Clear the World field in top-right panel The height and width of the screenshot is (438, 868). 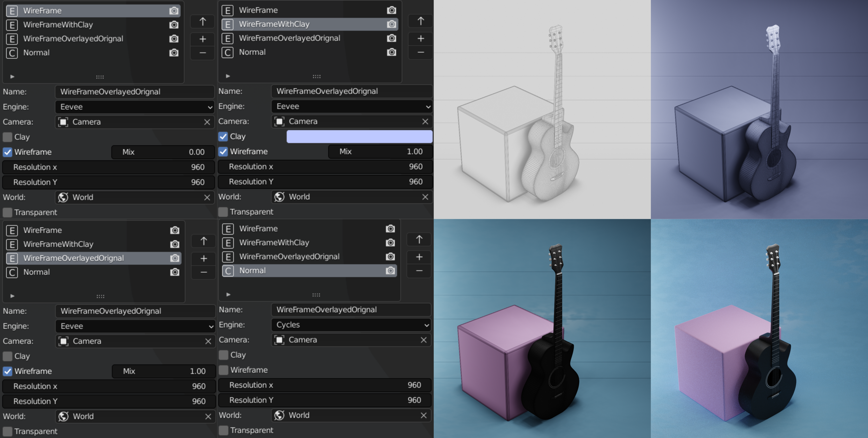click(425, 197)
